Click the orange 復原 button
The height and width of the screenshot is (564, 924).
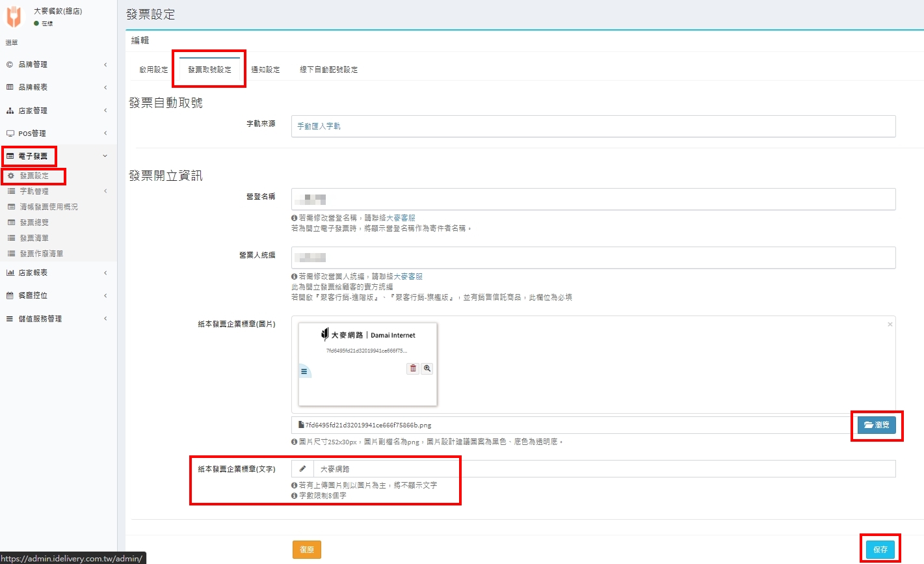tap(306, 550)
